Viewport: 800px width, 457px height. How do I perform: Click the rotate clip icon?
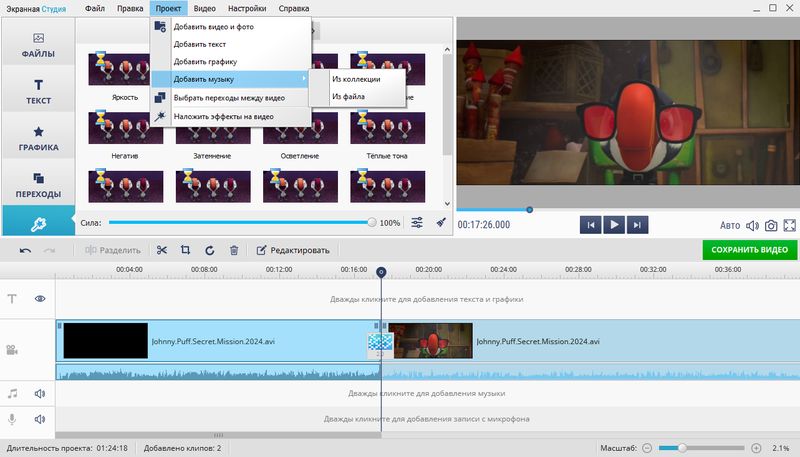[x=210, y=250]
